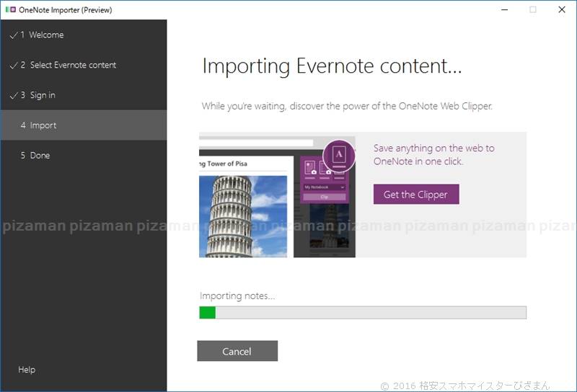This screenshot has width=577, height=392.
Task: Minimize the OneNote Importer window
Action: pyautogui.click(x=504, y=9)
